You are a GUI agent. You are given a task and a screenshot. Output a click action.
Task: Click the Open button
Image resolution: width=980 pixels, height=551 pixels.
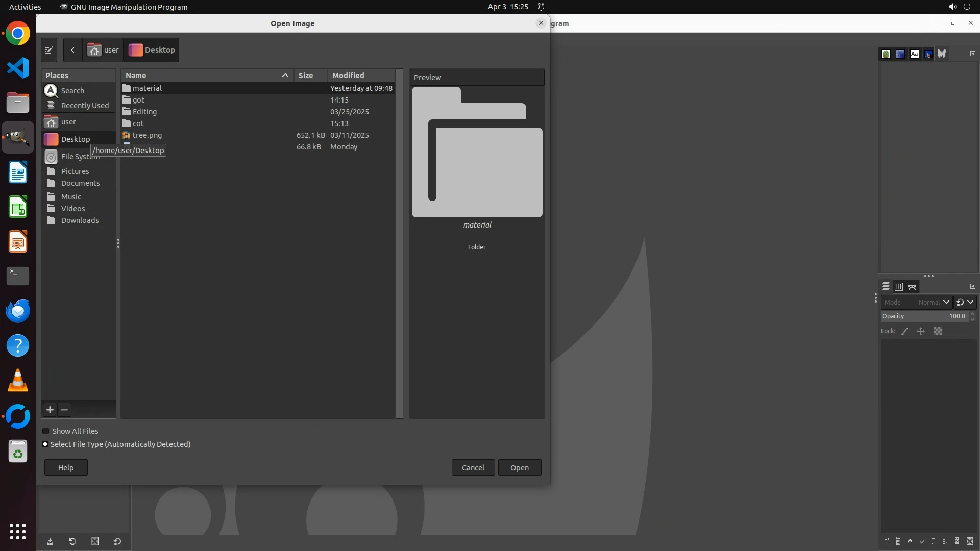[x=519, y=468]
